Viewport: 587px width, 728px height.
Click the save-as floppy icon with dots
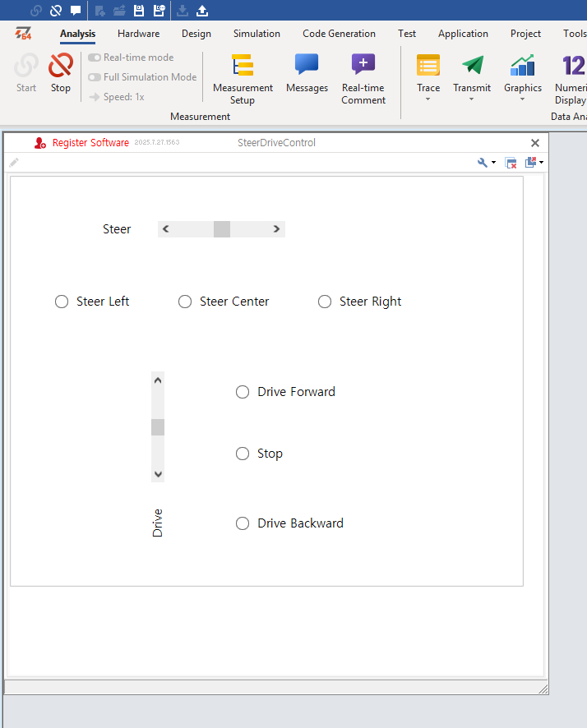(x=159, y=10)
